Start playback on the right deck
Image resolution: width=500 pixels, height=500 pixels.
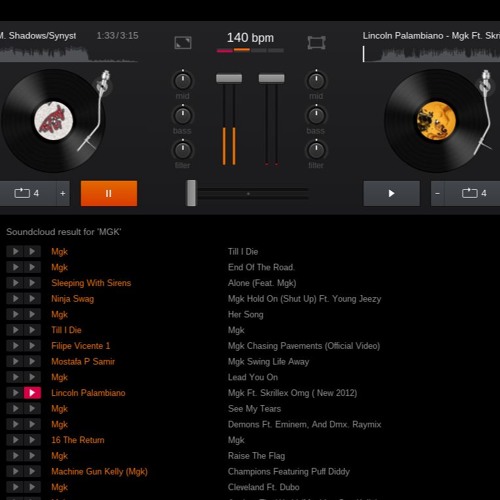click(x=391, y=193)
